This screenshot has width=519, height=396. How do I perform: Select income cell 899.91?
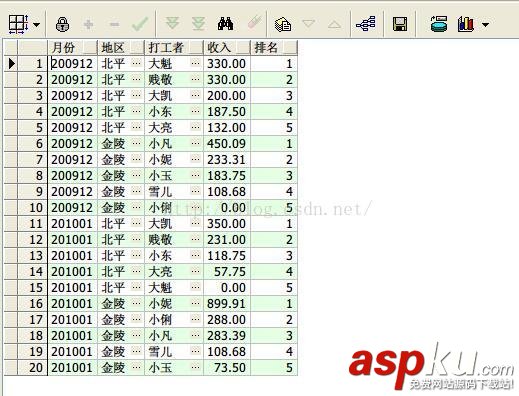point(227,303)
